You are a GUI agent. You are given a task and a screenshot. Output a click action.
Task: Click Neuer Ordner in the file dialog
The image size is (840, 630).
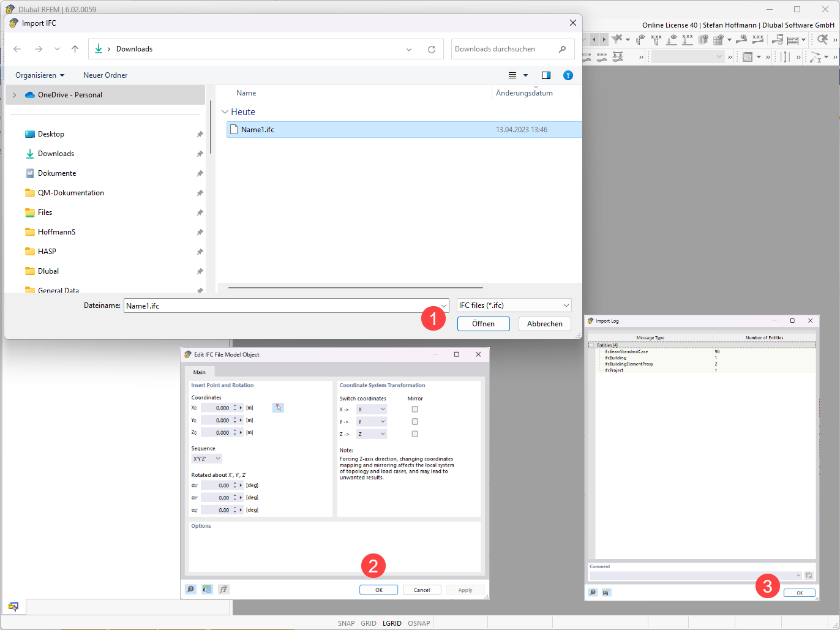105,75
